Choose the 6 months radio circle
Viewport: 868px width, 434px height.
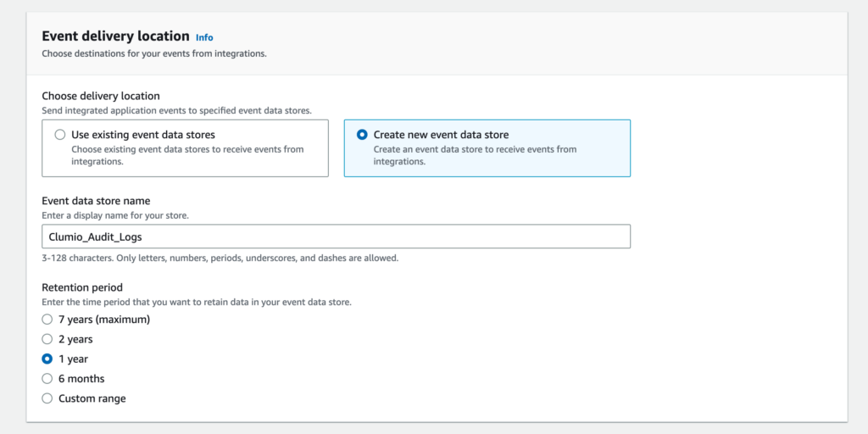pos(47,379)
